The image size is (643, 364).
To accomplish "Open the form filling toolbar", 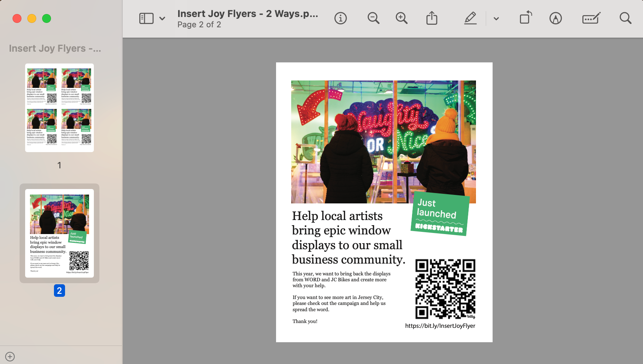I will 591,18.
